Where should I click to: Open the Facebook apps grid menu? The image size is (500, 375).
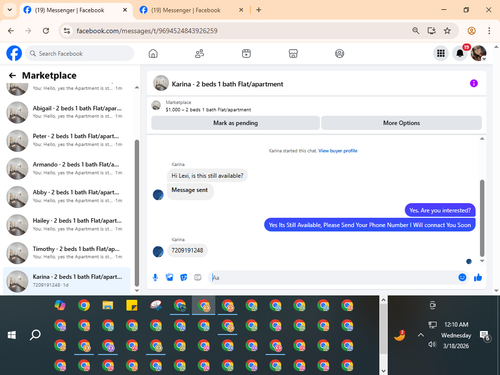tap(441, 53)
